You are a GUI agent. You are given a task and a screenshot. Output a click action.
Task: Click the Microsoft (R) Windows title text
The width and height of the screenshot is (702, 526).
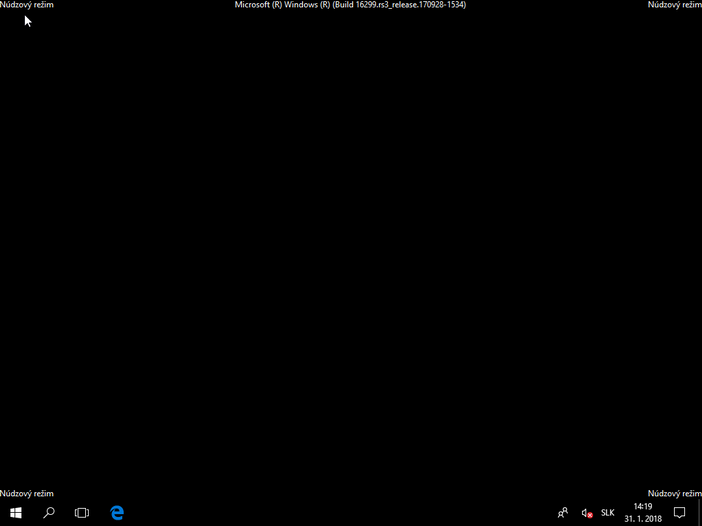click(x=280, y=5)
